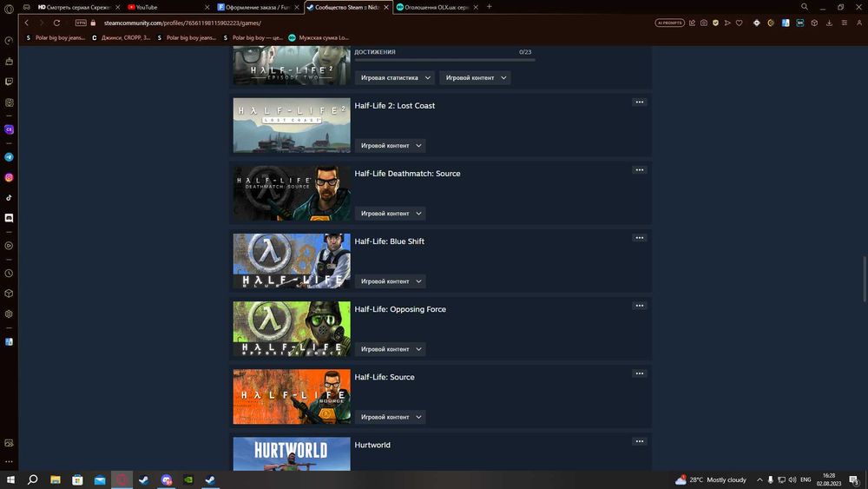The width and height of the screenshot is (868, 489).
Task: Open Telegram messenger in sidebar
Action: (9, 157)
